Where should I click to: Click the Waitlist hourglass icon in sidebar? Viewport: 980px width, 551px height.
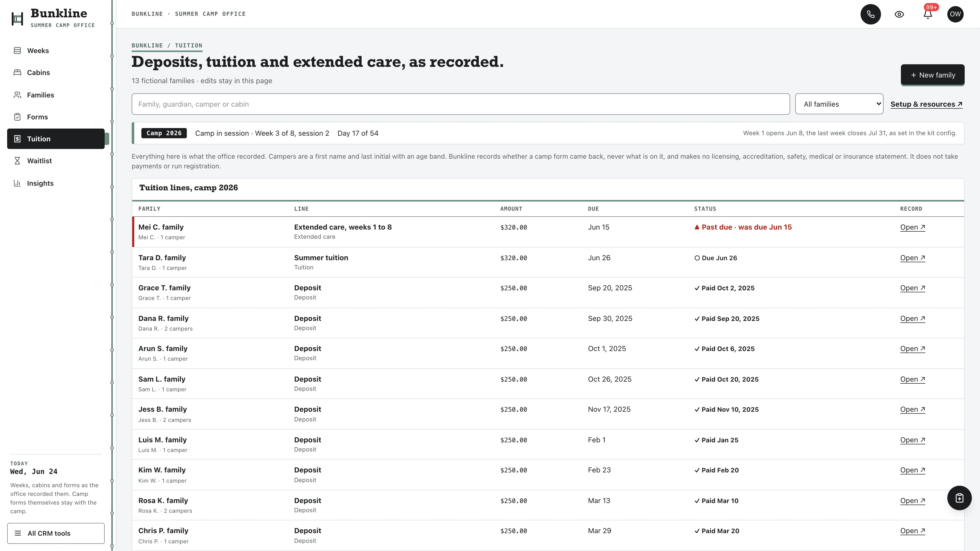click(17, 161)
